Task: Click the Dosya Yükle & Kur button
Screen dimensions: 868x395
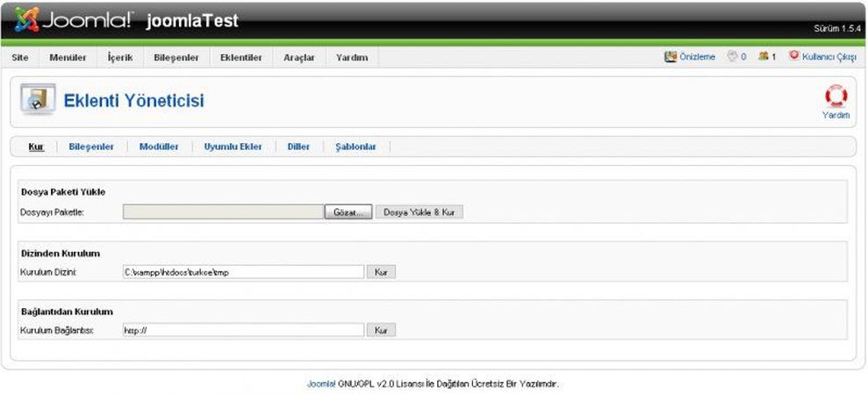Action: point(420,212)
